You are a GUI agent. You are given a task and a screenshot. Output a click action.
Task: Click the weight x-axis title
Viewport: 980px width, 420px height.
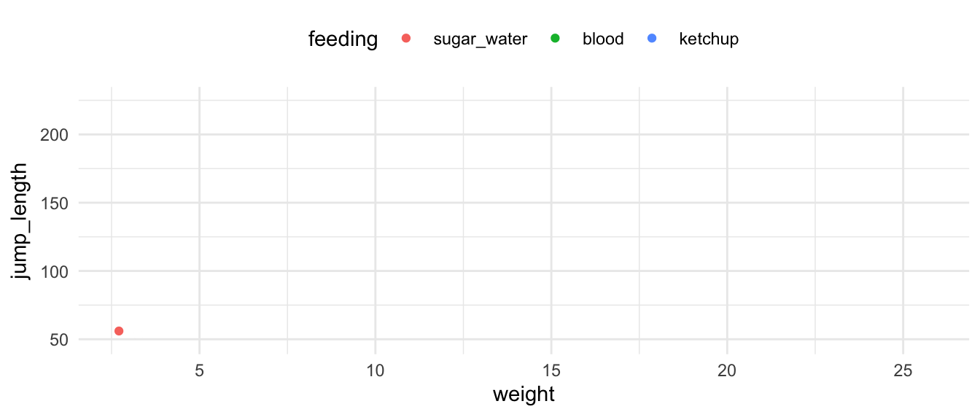pos(524,395)
